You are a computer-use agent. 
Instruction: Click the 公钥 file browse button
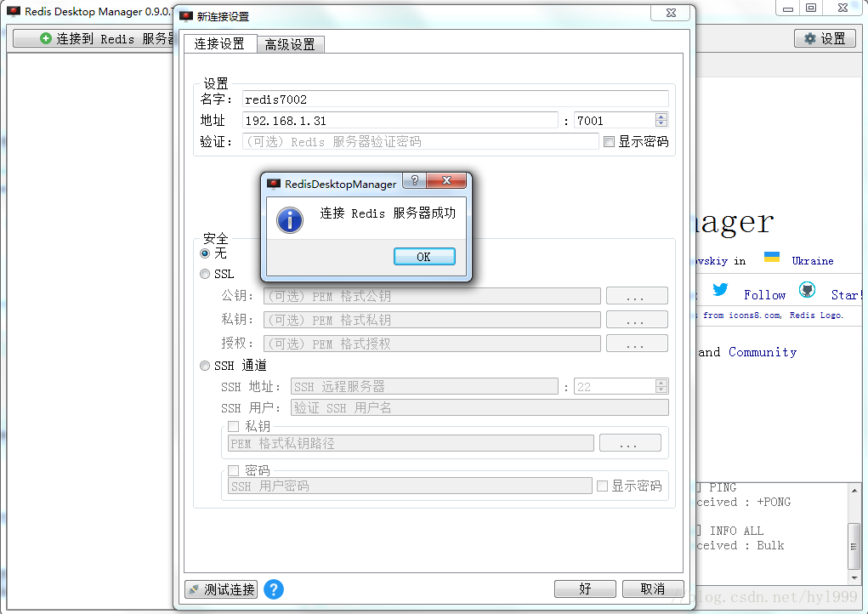tap(637, 295)
